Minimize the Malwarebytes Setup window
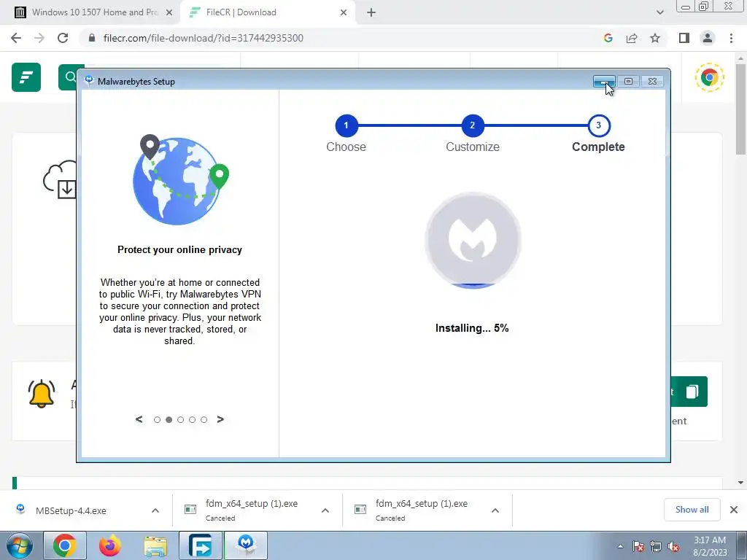Image resolution: width=747 pixels, height=560 pixels. pos(604,82)
